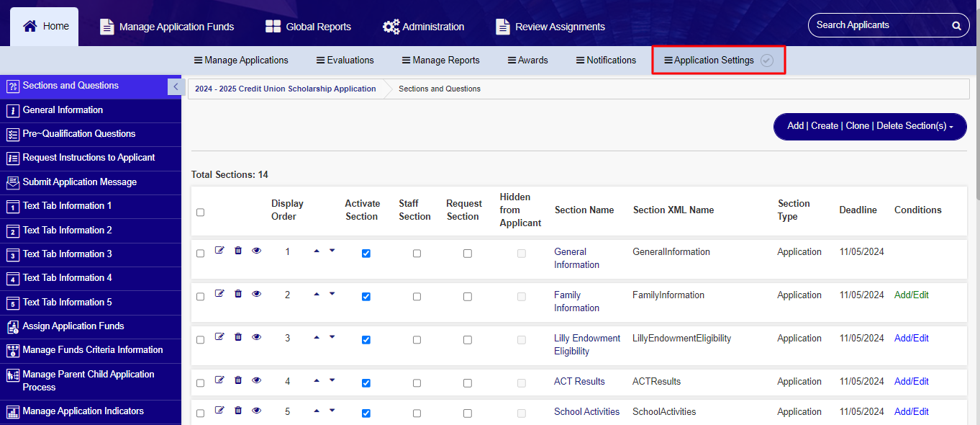Open the Application Settings menu
Image resolution: width=980 pixels, height=425 pixels.
709,61
